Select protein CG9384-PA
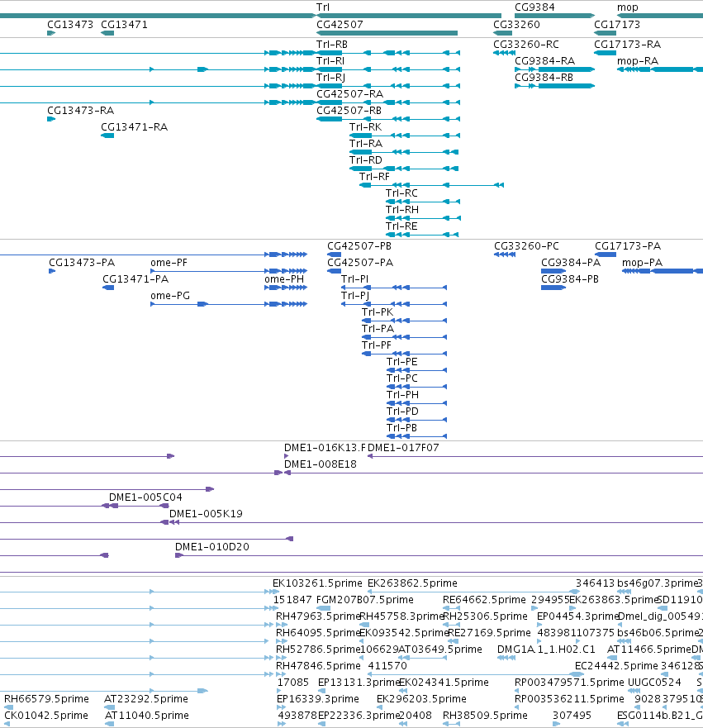Screen dimensions: 703x728 click(571, 262)
